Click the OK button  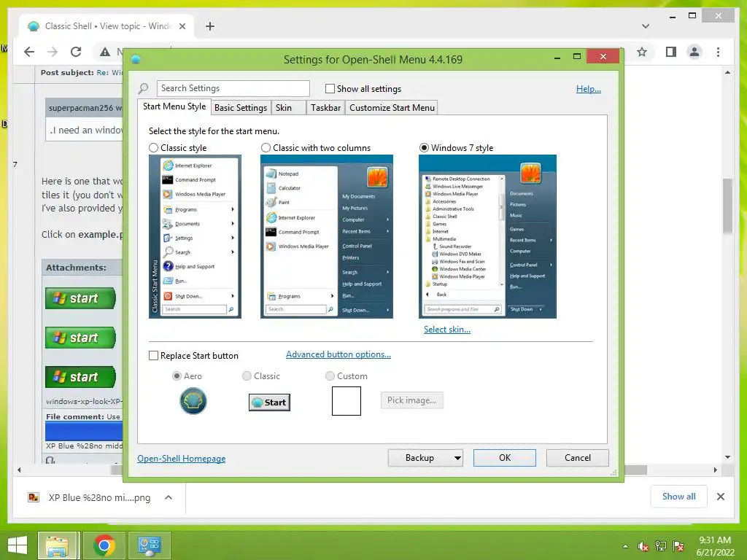505,458
